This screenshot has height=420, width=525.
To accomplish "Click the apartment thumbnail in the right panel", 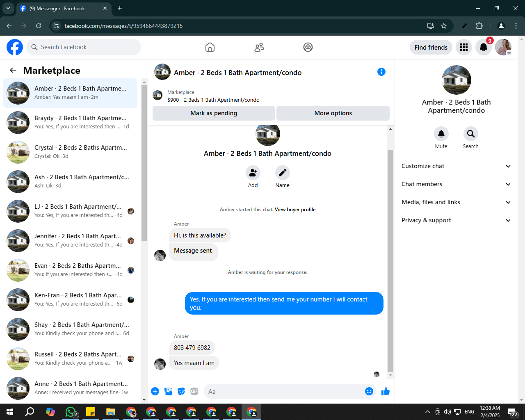I will pyautogui.click(x=457, y=80).
